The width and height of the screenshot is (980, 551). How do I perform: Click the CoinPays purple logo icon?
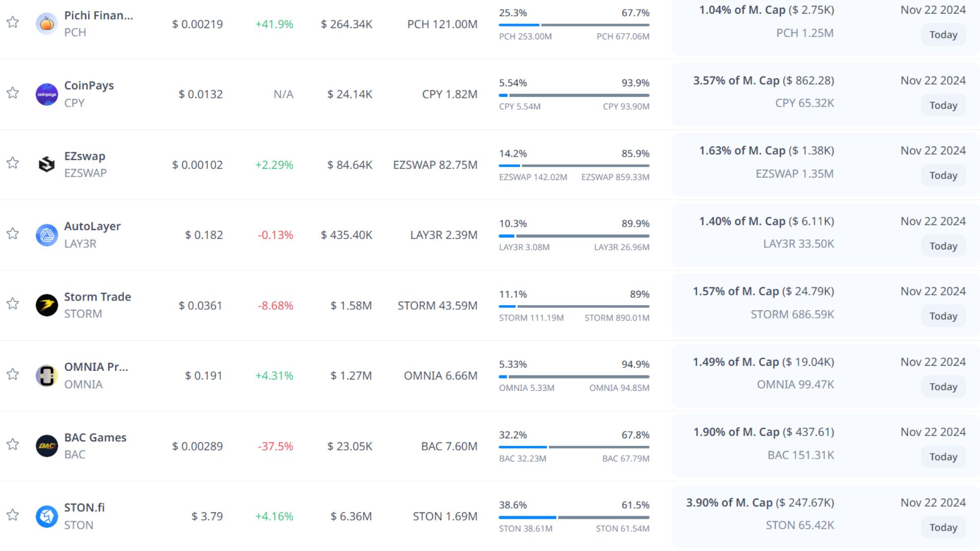click(46, 94)
